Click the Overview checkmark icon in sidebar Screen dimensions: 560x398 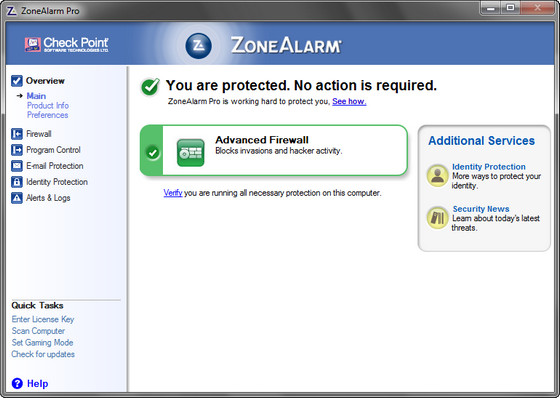pyautogui.click(x=17, y=81)
